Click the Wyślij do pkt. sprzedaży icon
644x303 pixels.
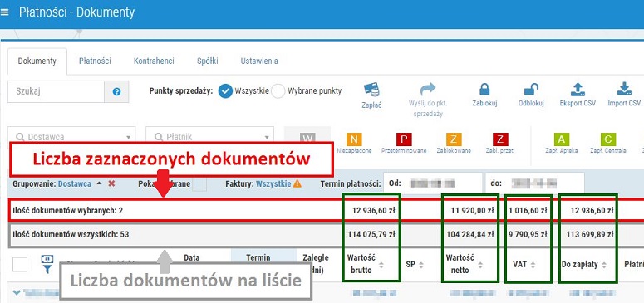point(428,90)
